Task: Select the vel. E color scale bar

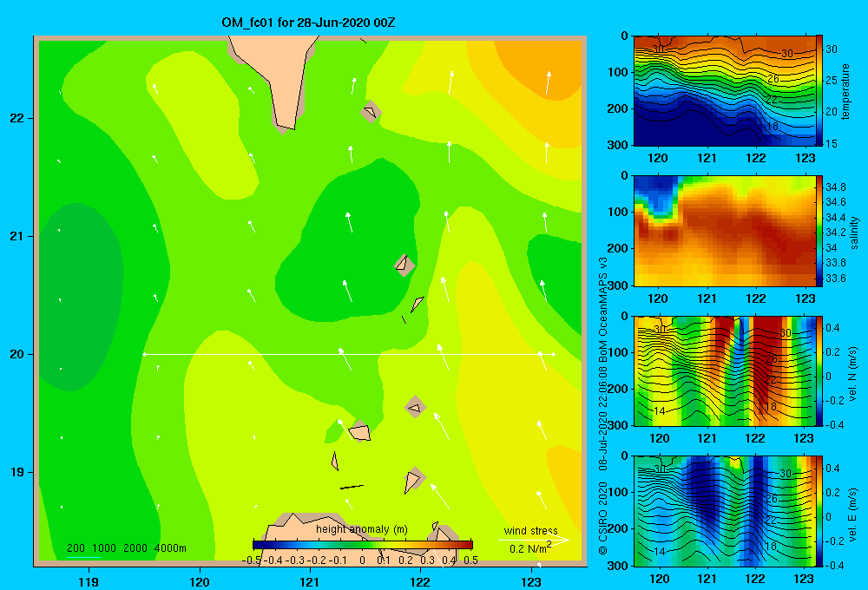Action: click(819, 511)
